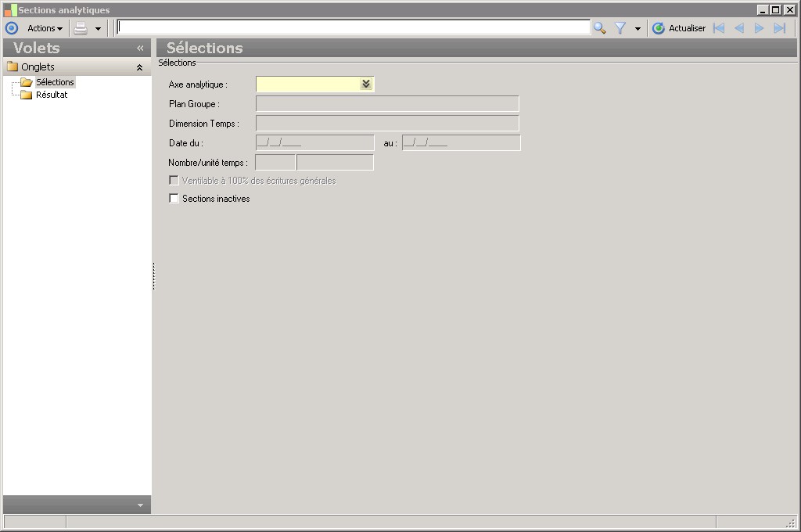The image size is (801, 532).
Task: Open the Résultat tree item
Action: (x=52, y=95)
